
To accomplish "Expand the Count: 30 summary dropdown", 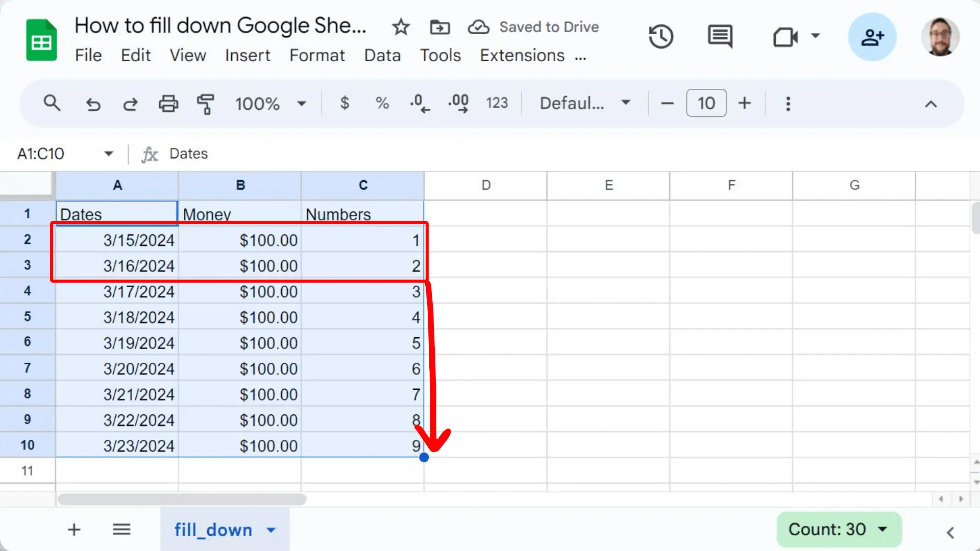I will (x=839, y=530).
